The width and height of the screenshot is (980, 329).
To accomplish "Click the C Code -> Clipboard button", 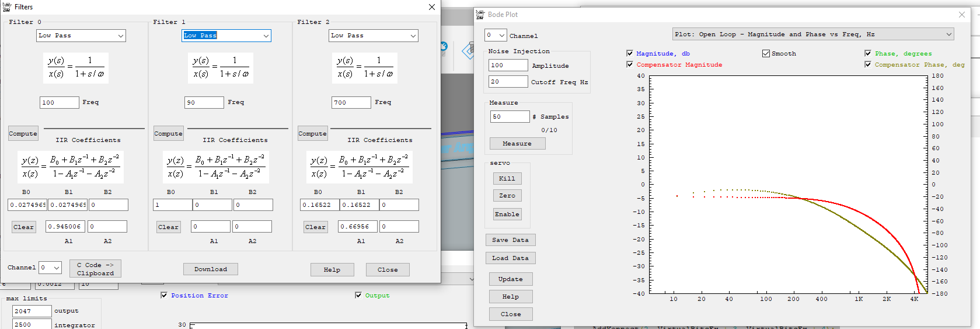I will pos(95,269).
